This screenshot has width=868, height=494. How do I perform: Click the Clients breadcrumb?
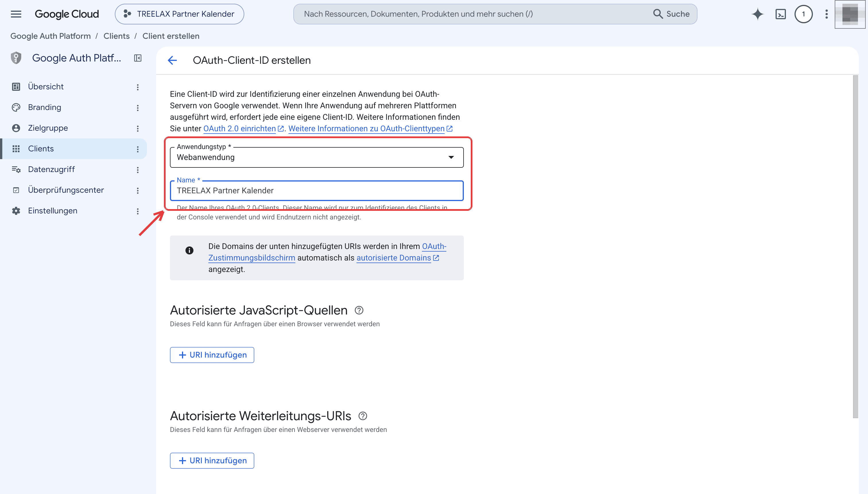coord(116,36)
